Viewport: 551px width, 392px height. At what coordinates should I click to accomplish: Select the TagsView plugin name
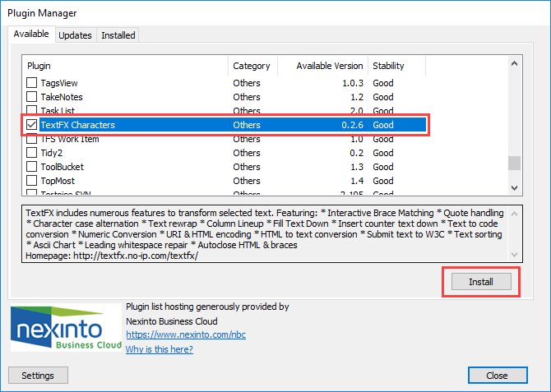pyautogui.click(x=59, y=83)
